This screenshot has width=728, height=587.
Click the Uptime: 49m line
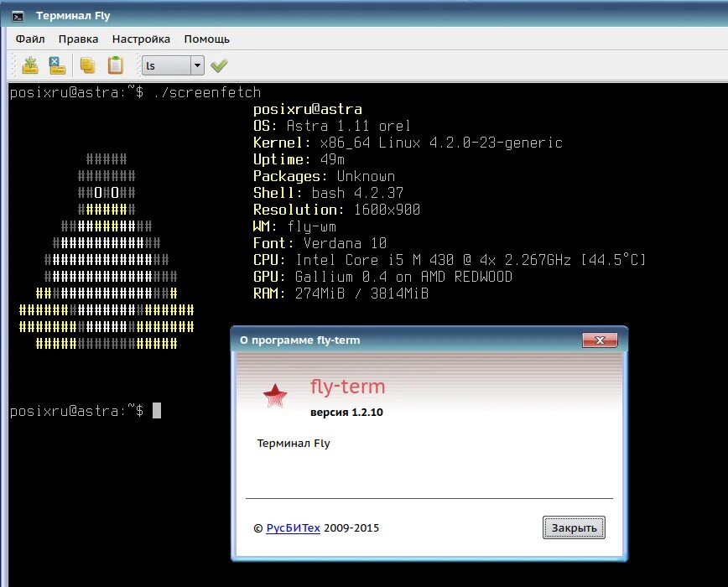click(299, 159)
